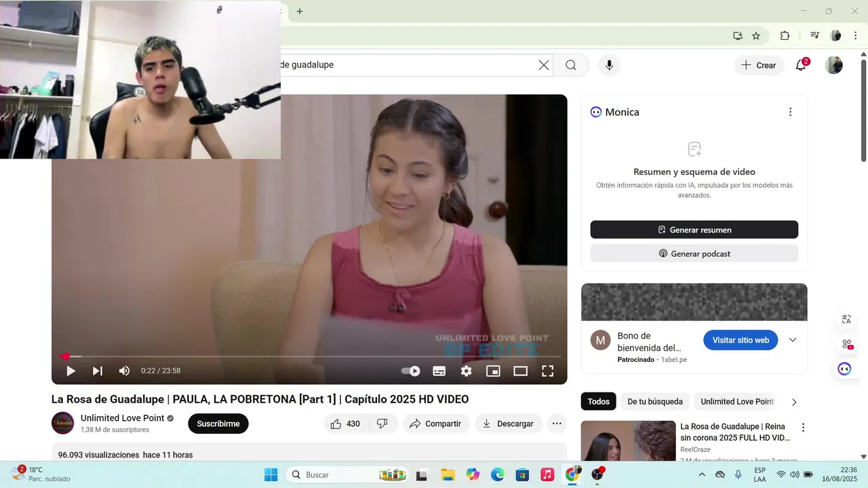
Task: Click the Generar podcast button
Action: click(x=694, y=253)
